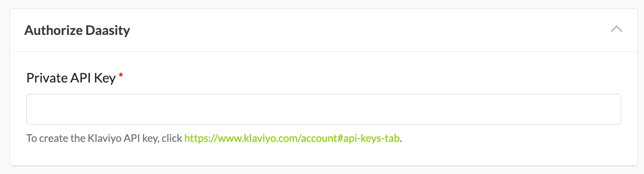
Task: Focus the empty API key text box
Action: (x=323, y=109)
